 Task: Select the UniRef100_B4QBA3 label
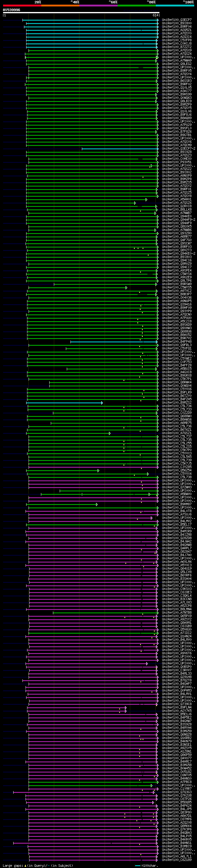pos(177,833)
